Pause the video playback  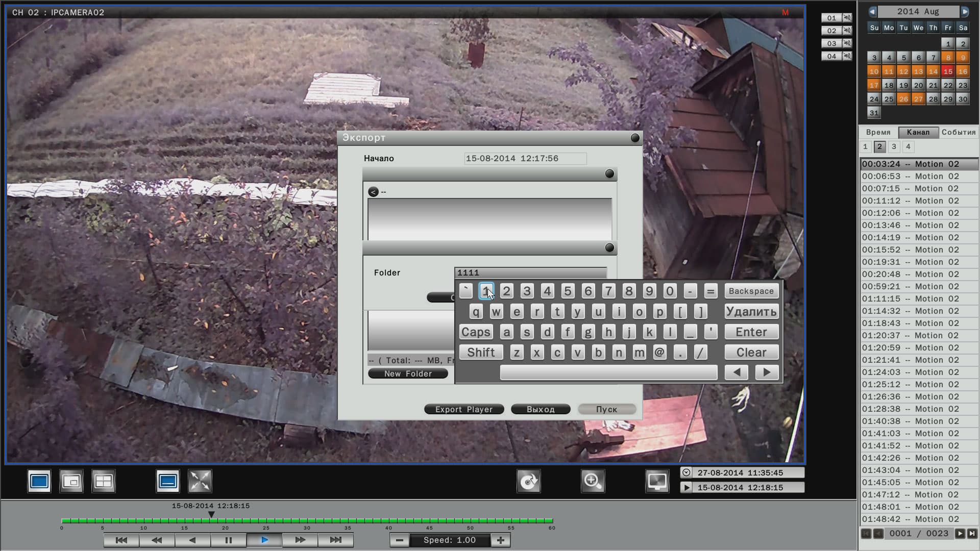[x=228, y=540]
